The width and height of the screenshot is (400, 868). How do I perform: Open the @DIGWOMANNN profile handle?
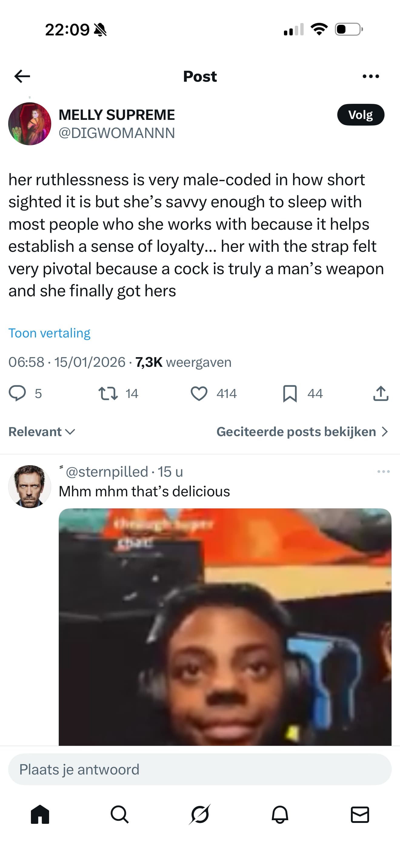[x=117, y=133]
